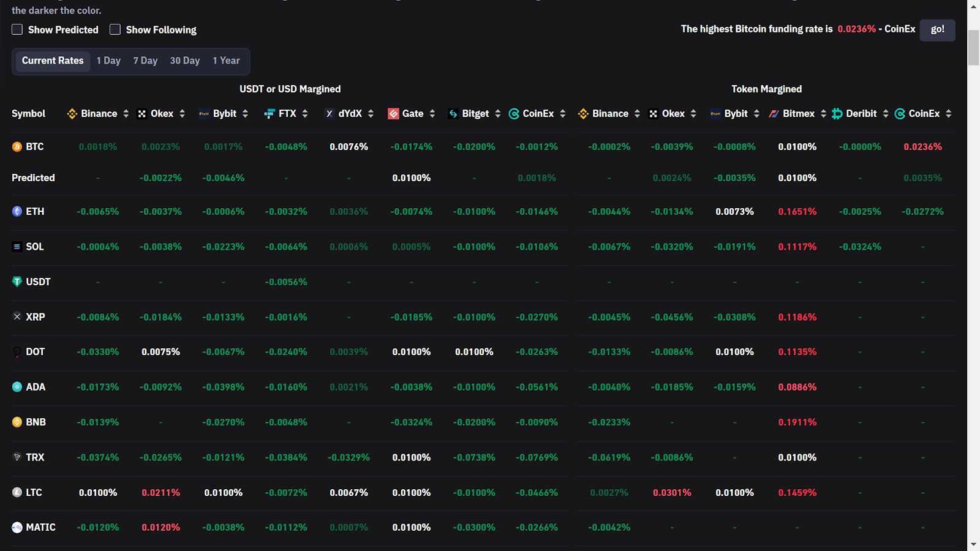Click the XRP coin icon
This screenshot has height=551, width=980.
point(17,317)
